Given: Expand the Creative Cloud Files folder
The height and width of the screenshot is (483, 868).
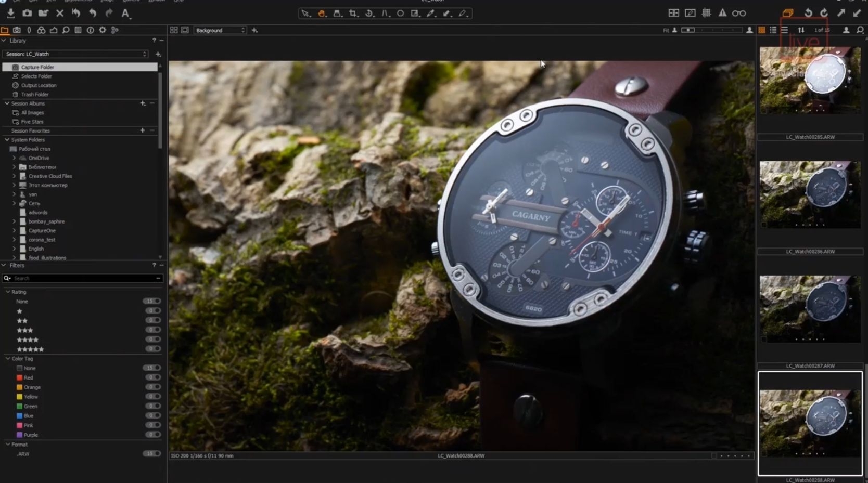Looking at the screenshot, I should 14,176.
